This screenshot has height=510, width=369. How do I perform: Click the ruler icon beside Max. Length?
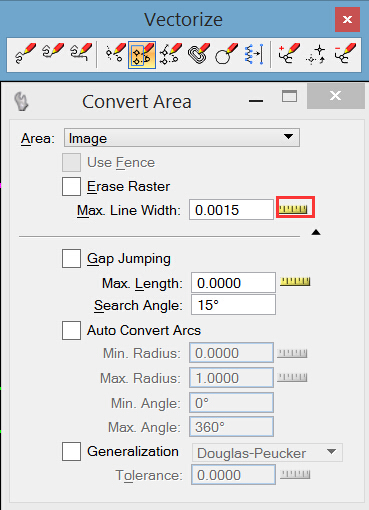point(295,282)
